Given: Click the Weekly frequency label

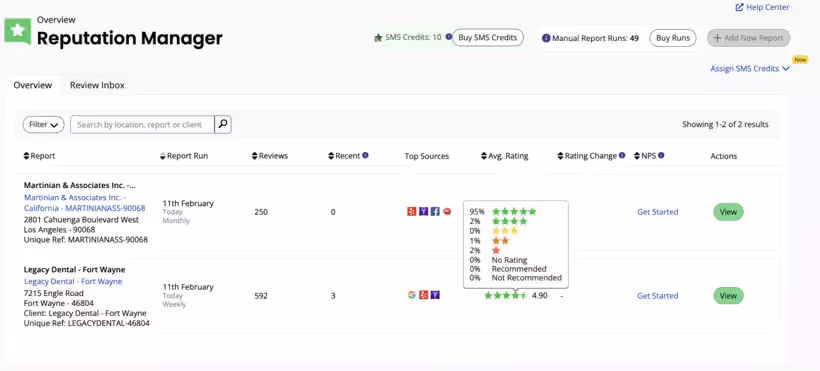Looking at the screenshot, I should coord(174,304).
